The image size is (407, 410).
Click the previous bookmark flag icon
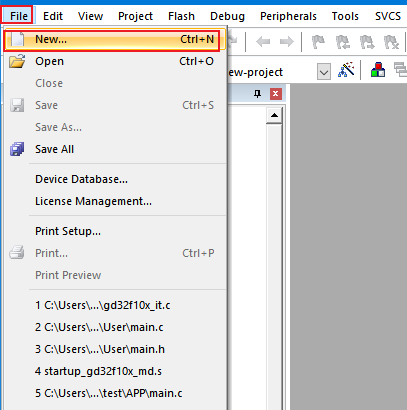pyautogui.click(x=343, y=42)
